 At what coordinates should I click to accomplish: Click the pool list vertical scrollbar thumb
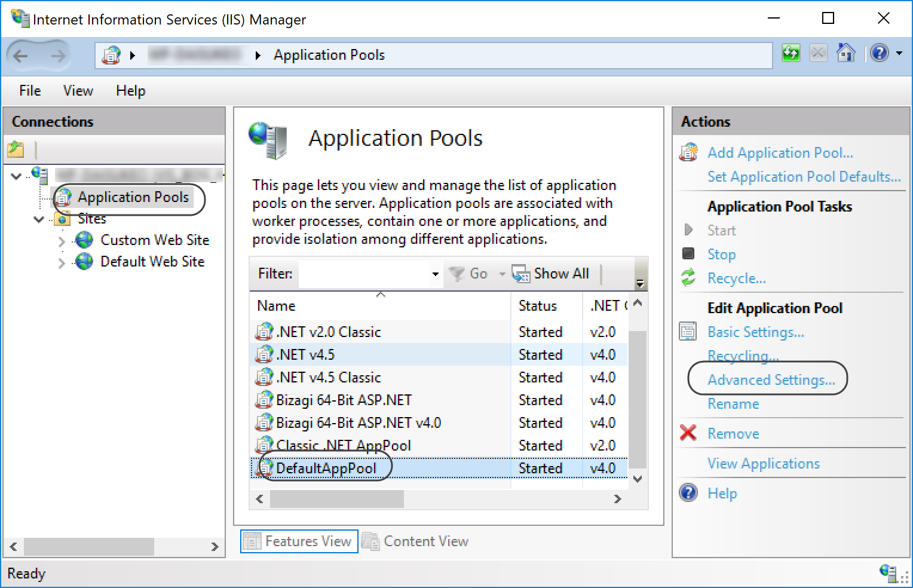point(638,399)
